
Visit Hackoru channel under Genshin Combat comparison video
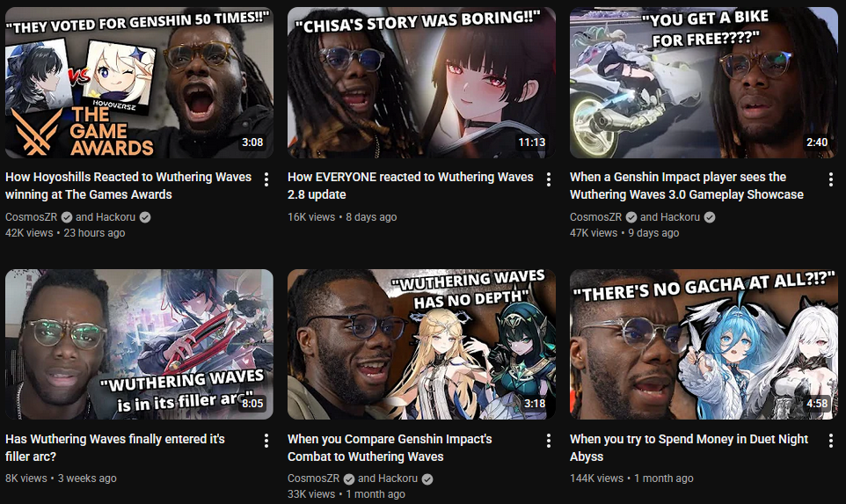coord(388,478)
